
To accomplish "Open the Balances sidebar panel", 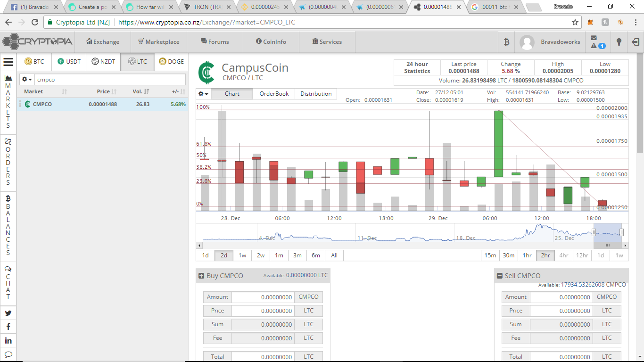I will 8,225.
